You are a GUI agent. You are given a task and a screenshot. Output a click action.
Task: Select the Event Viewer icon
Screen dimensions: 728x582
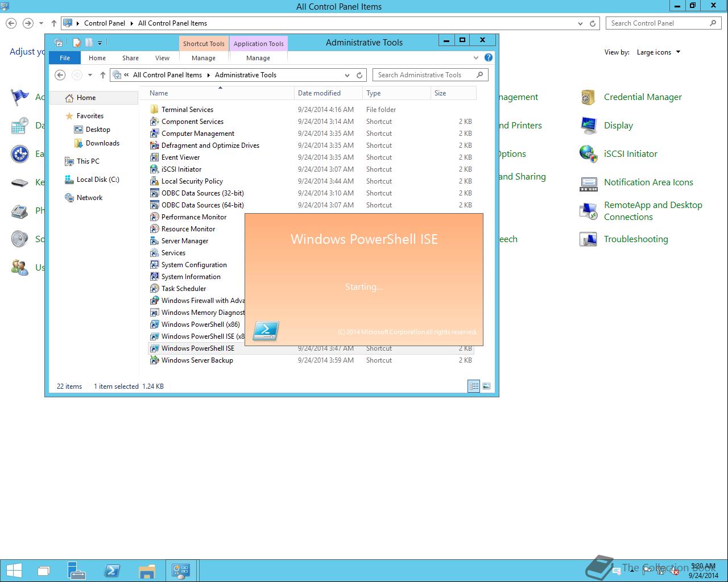coord(154,157)
